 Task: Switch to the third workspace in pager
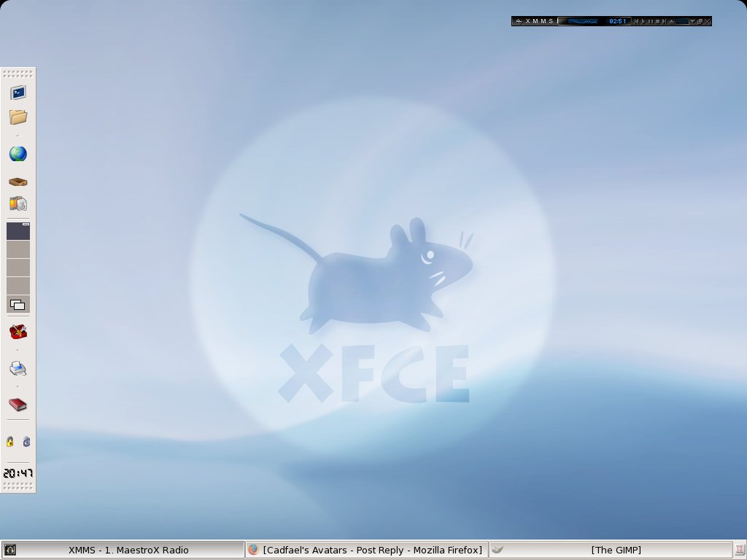(18, 268)
